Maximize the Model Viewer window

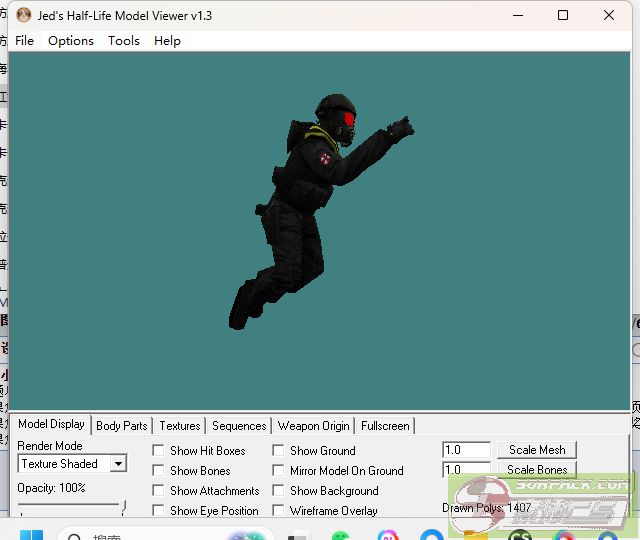(563, 16)
